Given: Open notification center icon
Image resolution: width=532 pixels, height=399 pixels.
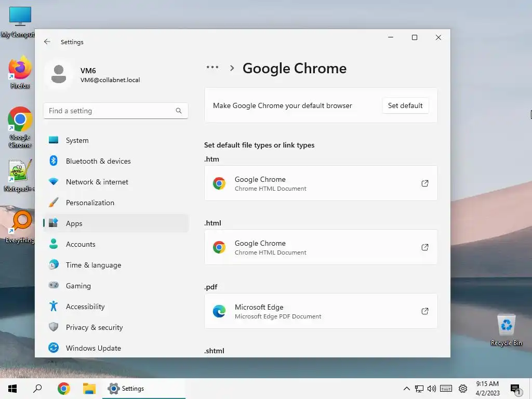Looking at the screenshot, I should coord(516,389).
